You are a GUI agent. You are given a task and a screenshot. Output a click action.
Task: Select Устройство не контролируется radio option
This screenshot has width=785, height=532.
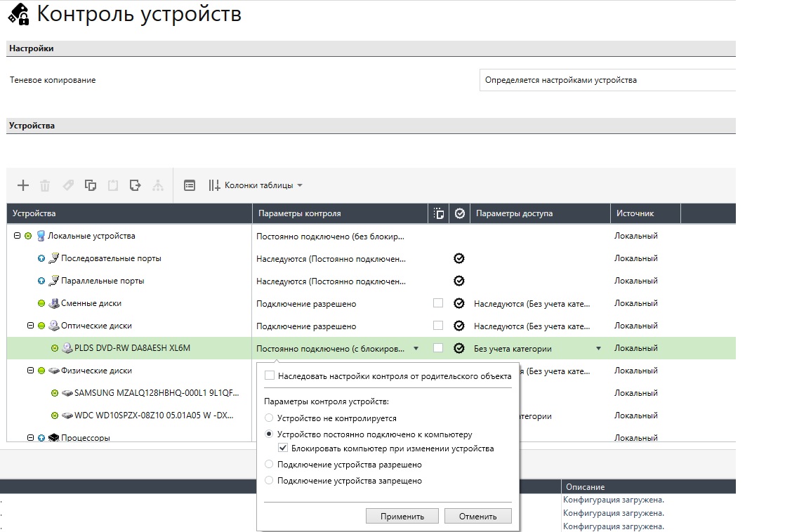(x=270, y=418)
